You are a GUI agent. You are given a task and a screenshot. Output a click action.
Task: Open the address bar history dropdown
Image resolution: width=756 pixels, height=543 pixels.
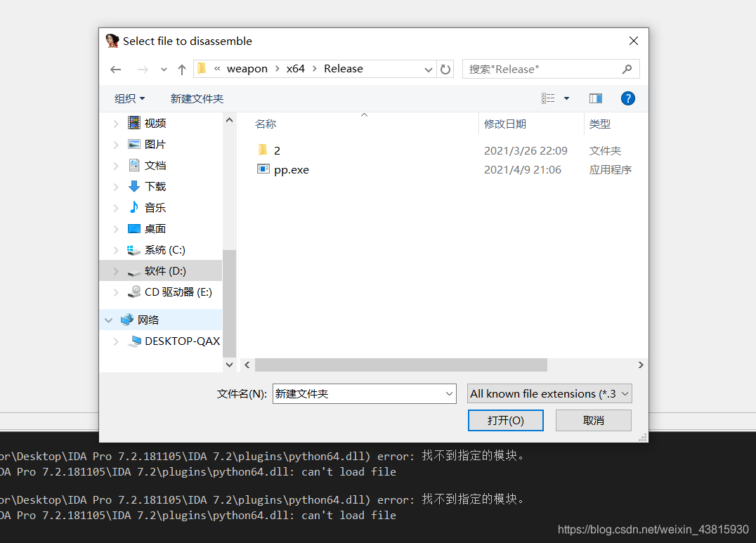[x=428, y=70]
